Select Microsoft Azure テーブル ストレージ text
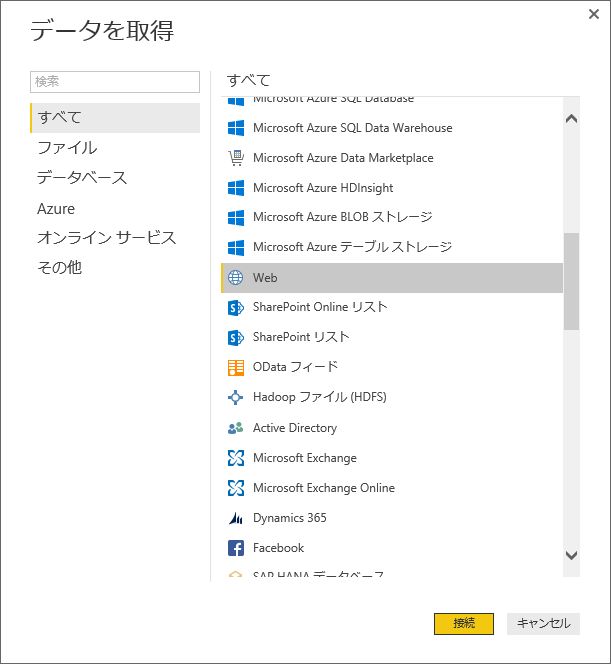 (352, 247)
